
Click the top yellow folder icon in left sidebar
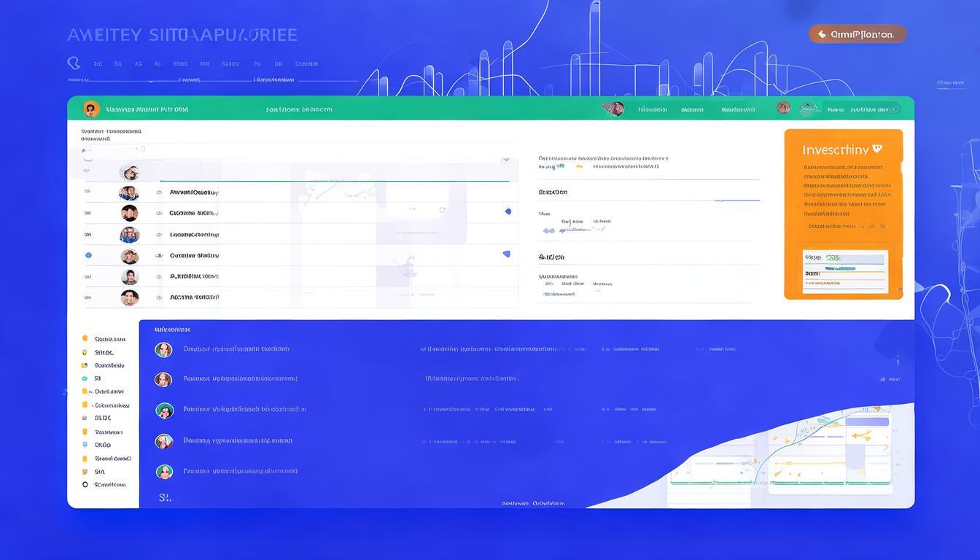tap(85, 339)
